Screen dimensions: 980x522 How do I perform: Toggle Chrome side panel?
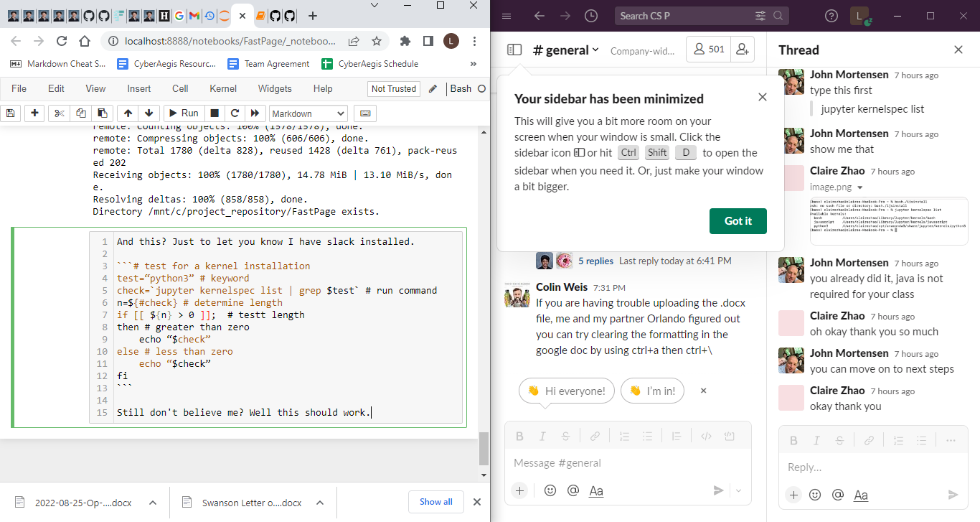click(x=428, y=41)
